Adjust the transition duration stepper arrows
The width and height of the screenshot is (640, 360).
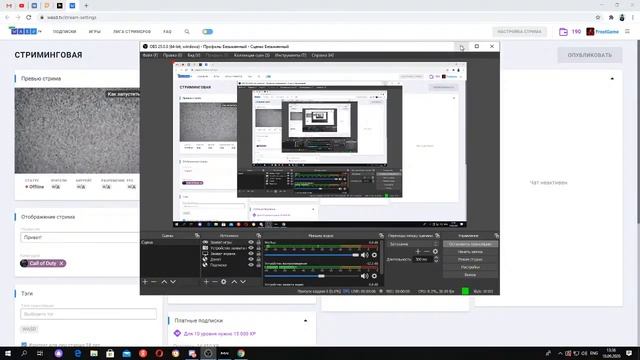tap(436, 259)
